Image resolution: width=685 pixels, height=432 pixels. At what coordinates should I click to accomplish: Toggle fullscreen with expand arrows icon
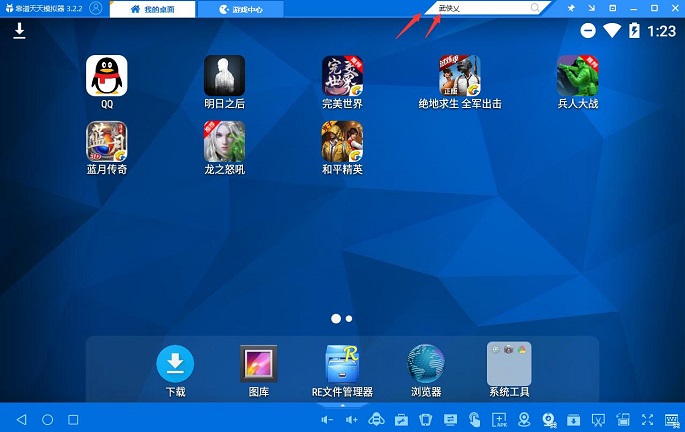(647, 420)
